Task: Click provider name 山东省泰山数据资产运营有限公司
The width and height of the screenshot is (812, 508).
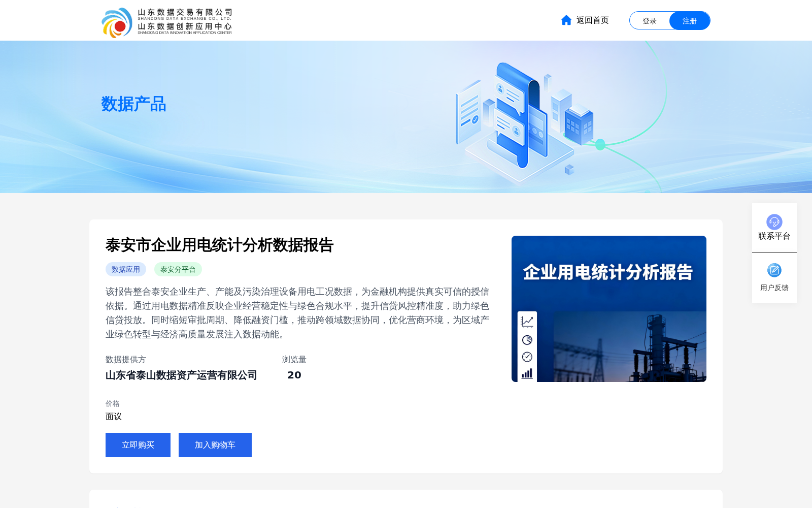Action: (x=181, y=375)
